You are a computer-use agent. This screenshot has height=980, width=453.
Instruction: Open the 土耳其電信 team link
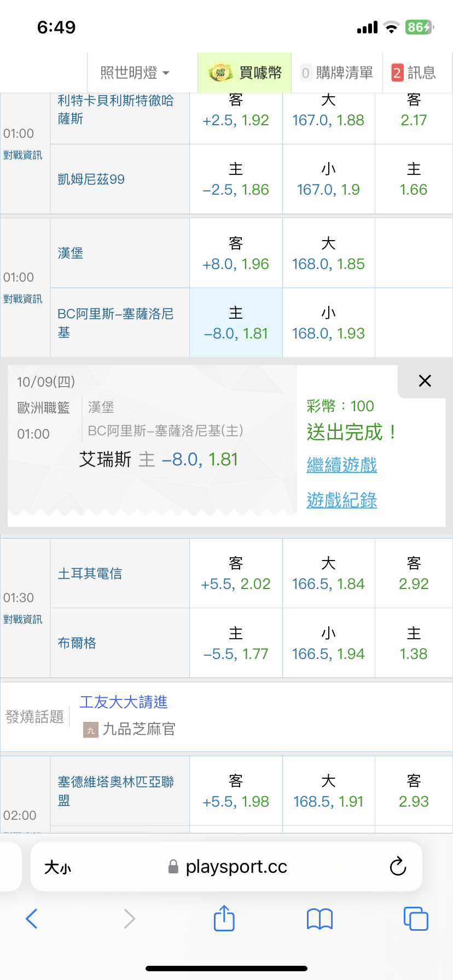click(x=90, y=574)
